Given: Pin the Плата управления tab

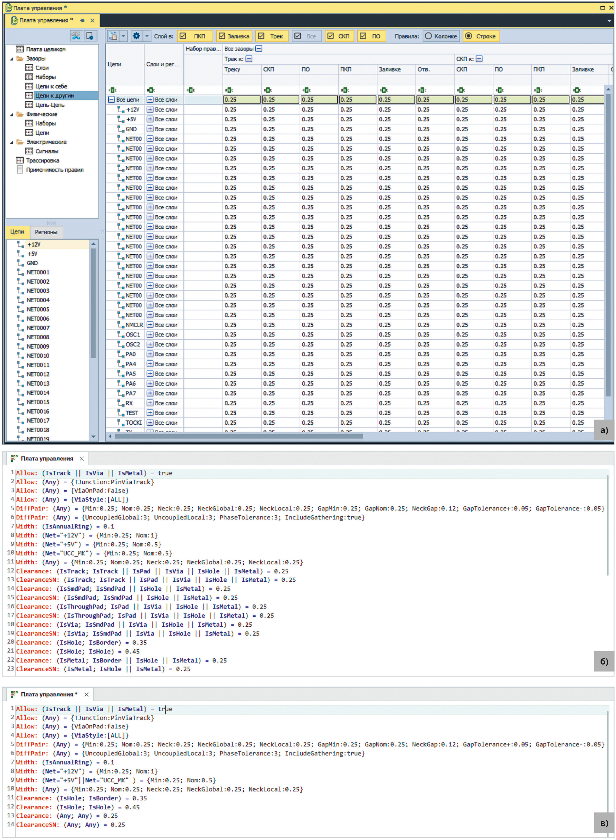Looking at the screenshot, I should pos(82,21).
